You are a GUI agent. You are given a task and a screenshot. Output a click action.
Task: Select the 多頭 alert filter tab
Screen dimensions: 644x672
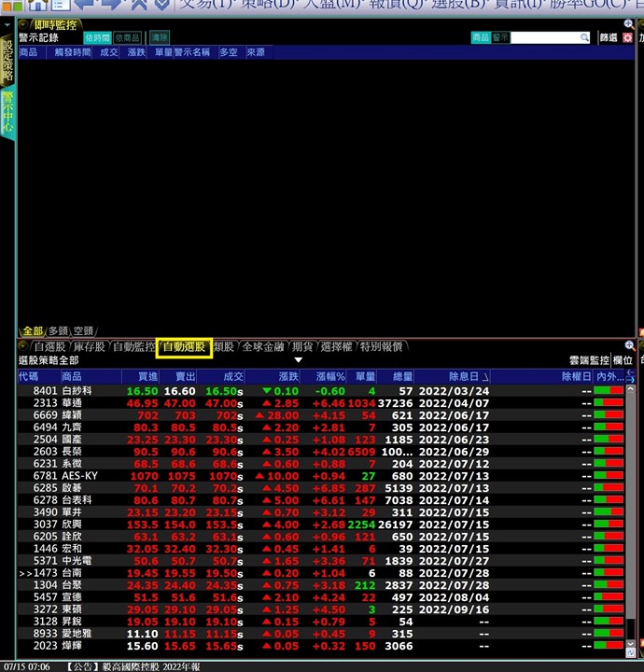58,330
